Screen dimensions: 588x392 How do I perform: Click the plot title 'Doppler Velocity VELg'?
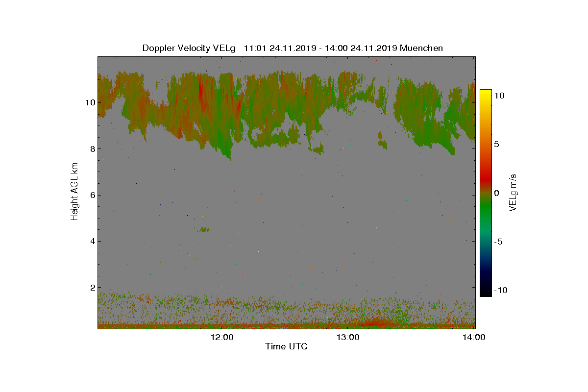tap(189, 48)
